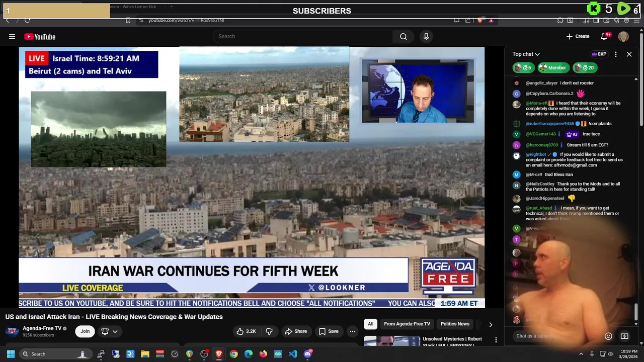Open the browser extensions puzzle icon

[560, 20]
